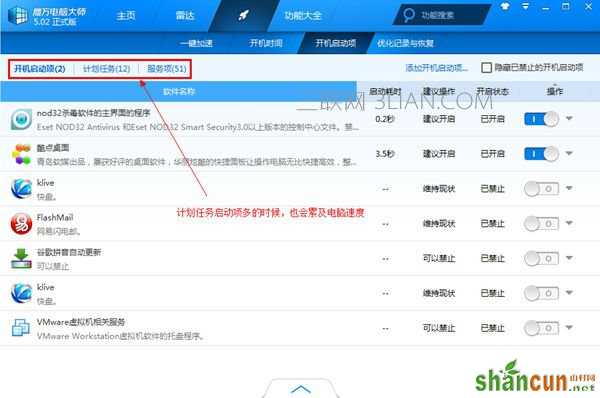Image resolution: width=600 pixels, height=398 pixels.
Task: Select the 酷点桌面 name text
Action: coord(53,148)
